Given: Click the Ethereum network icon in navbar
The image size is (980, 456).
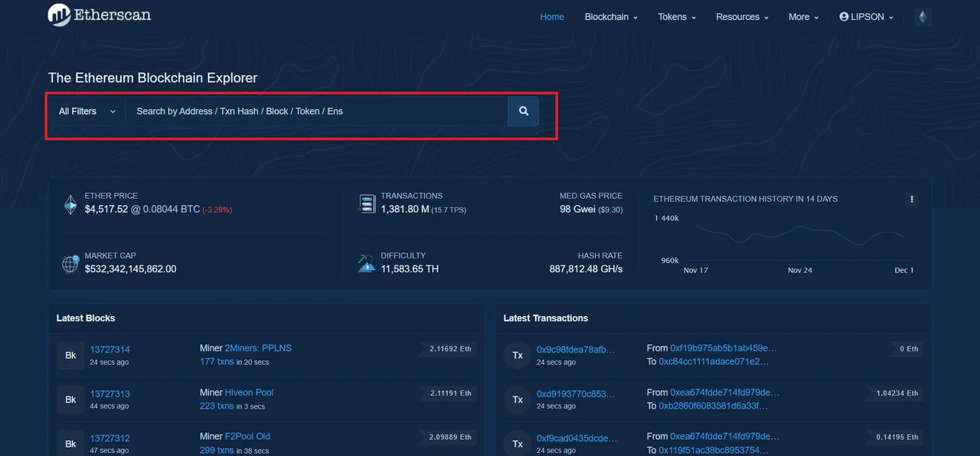Looking at the screenshot, I should (x=923, y=17).
